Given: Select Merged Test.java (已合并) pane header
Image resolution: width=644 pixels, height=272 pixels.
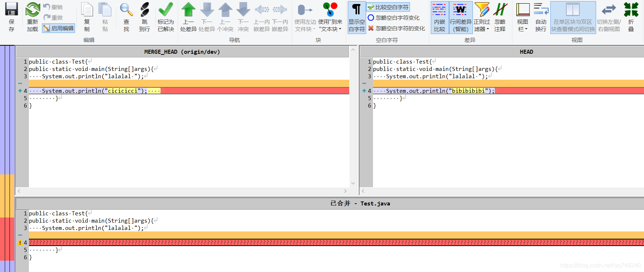Looking at the screenshot, I should [x=329, y=203].
